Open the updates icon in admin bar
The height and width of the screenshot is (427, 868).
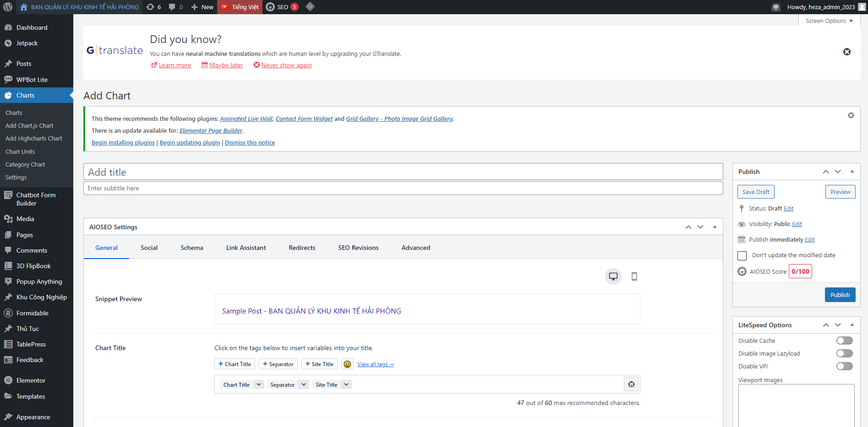tap(153, 7)
